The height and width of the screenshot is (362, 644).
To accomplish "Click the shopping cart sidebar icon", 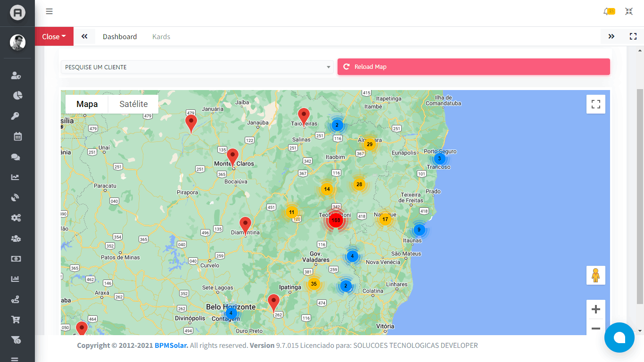I will coord(16,320).
